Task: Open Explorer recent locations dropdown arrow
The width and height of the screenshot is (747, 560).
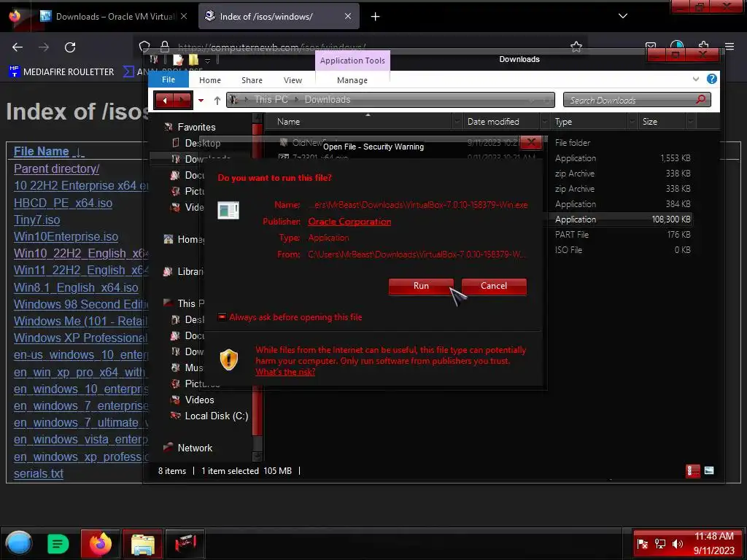Action: (201, 101)
